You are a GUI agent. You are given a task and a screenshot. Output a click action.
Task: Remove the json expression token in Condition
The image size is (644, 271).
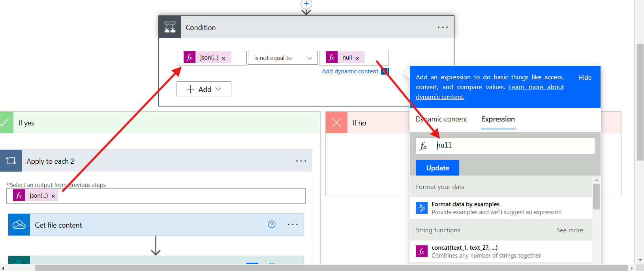tap(223, 58)
